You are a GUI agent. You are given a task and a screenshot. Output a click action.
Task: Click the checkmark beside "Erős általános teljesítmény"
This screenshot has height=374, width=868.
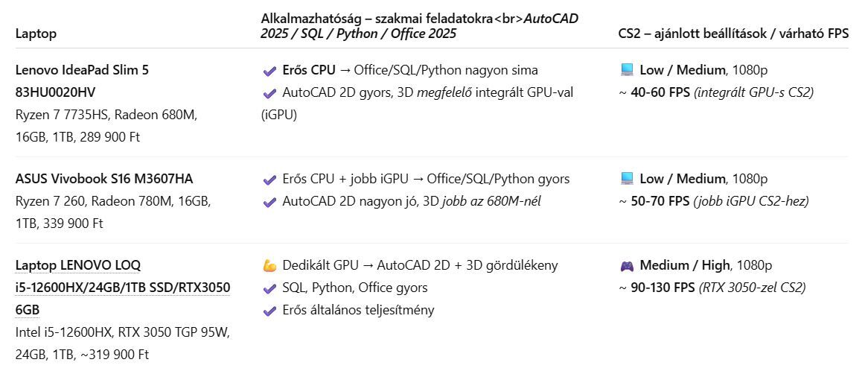click(269, 311)
